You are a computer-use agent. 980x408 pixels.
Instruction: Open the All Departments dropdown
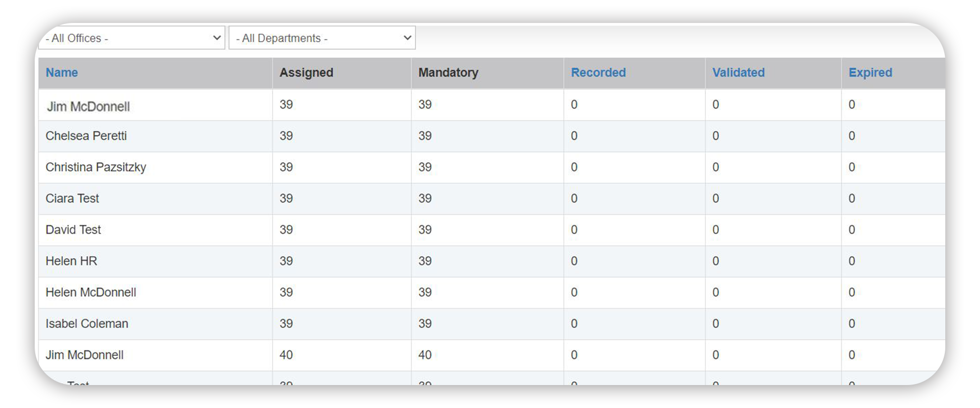[322, 38]
